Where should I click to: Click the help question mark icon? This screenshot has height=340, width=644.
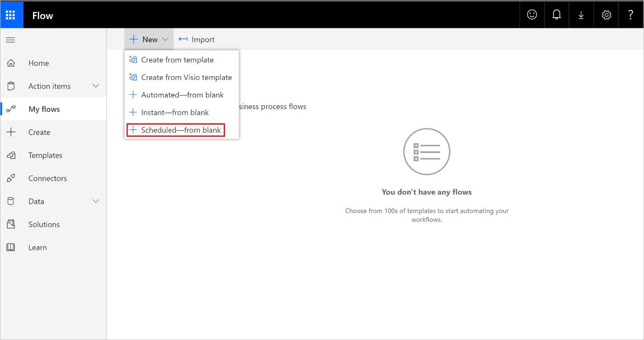pos(631,15)
